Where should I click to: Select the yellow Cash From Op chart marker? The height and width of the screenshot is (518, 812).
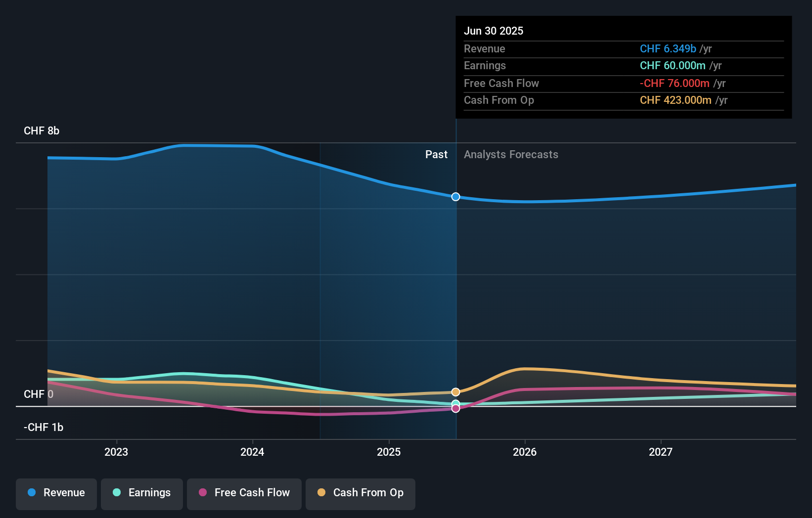tap(455, 391)
